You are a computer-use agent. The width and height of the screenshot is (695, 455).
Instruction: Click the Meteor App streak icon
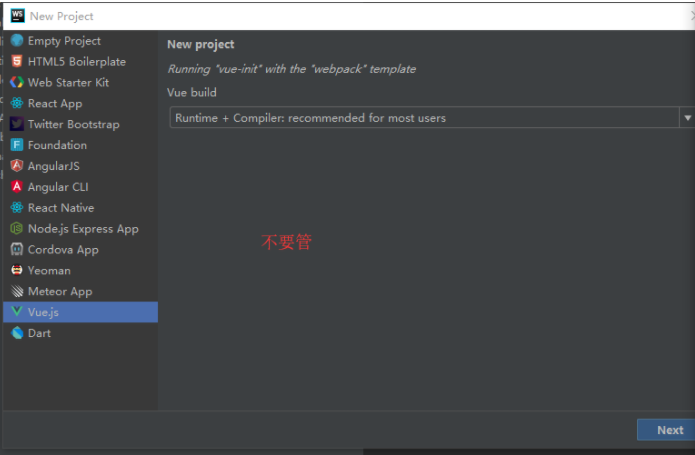[x=17, y=291]
